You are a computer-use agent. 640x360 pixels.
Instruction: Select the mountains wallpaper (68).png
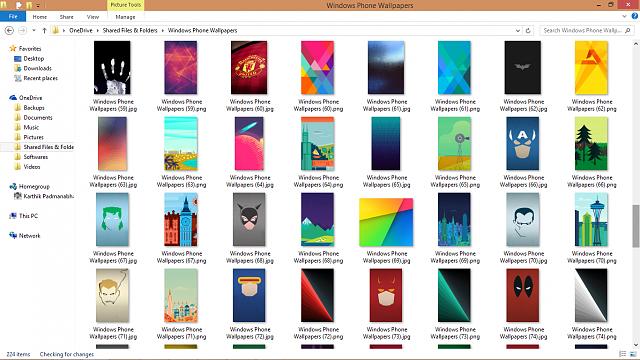click(318, 220)
